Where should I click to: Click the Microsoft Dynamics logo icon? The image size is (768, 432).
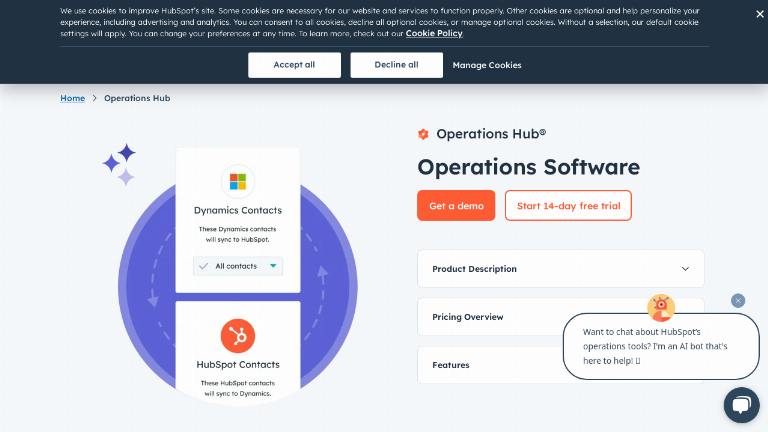[238, 181]
